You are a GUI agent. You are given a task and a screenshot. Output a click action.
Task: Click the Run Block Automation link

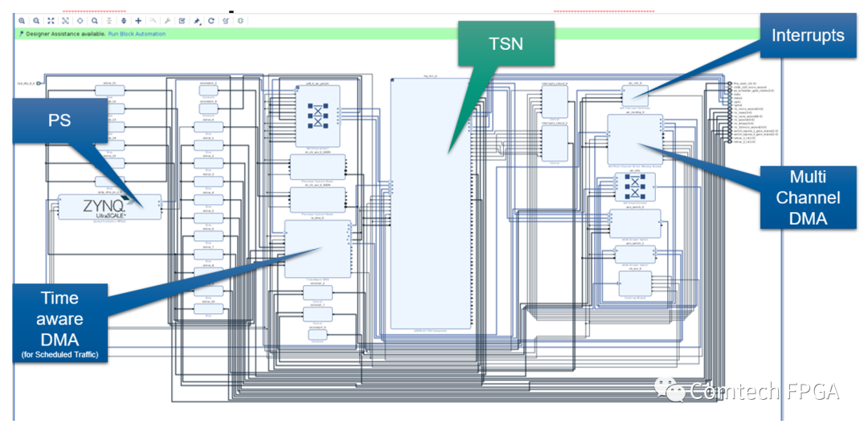click(x=137, y=34)
